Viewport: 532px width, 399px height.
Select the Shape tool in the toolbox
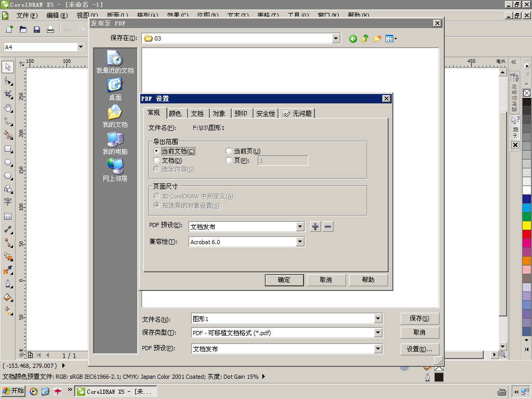8,81
